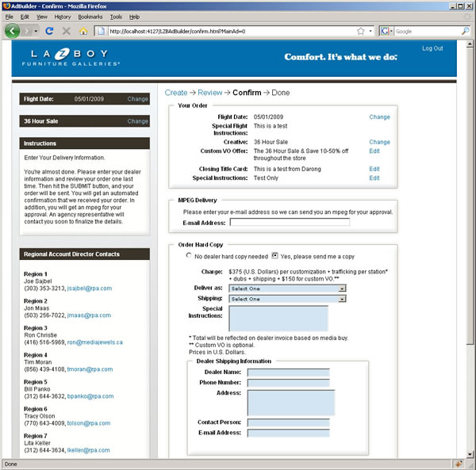
Task: Click the La-Z-Boy Furniture Galleries logo
Action: [x=75, y=56]
